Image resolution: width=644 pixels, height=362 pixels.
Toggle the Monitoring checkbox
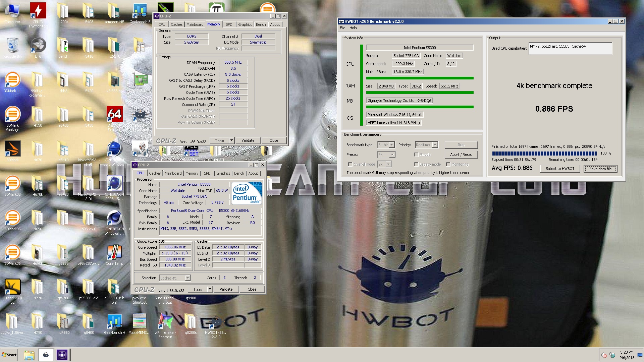pyautogui.click(x=448, y=164)
